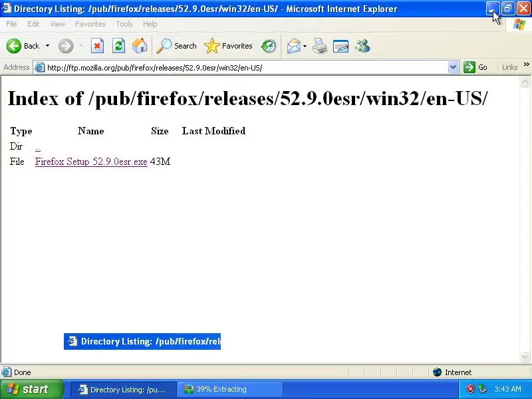Click the '43M' size text
The image size is (532, 399).
[160, 162]
